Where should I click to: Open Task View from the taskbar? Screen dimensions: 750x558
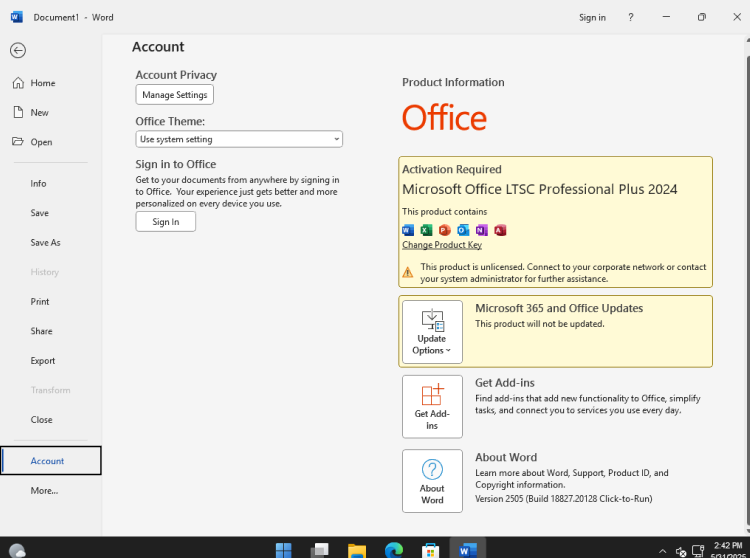[320, 550]
